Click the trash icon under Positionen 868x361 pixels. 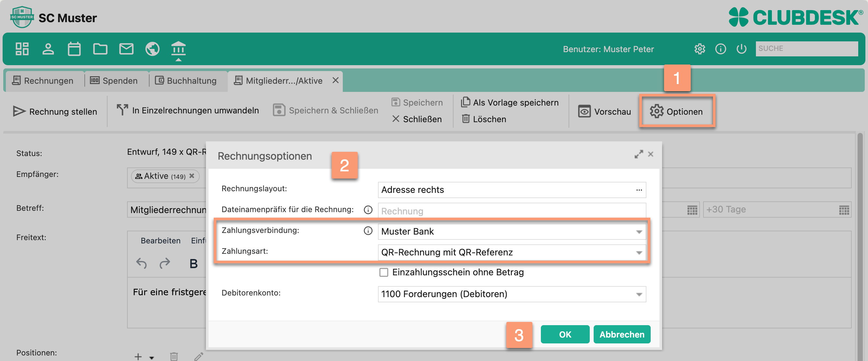pyautogui.click(x=174, y=356)
